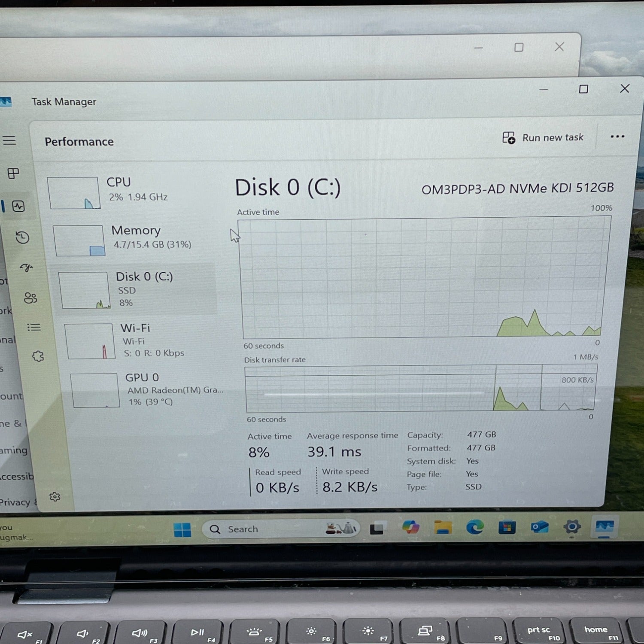Click the Run new task button
The width and height of the screenshot is (644, 644).
pyautogui.click(x=543, y=138)
